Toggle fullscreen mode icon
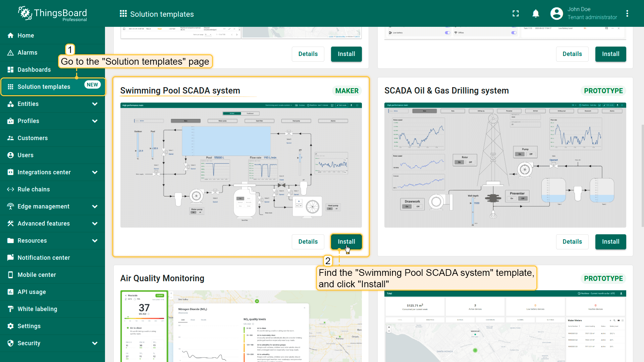644x362 pixels. (x=516, y=13)
